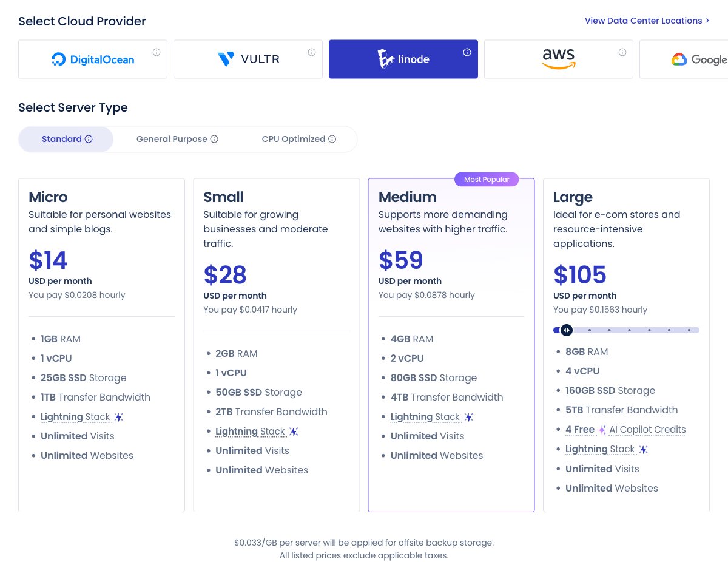Open info icon on Linode card

click(x=467, y=52)
